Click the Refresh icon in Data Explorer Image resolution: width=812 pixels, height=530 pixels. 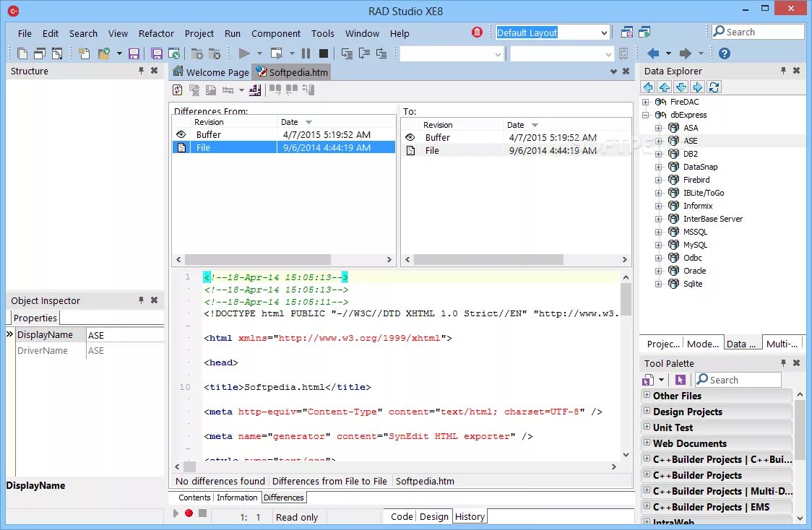pyautogui.click(x=714, y=87)
